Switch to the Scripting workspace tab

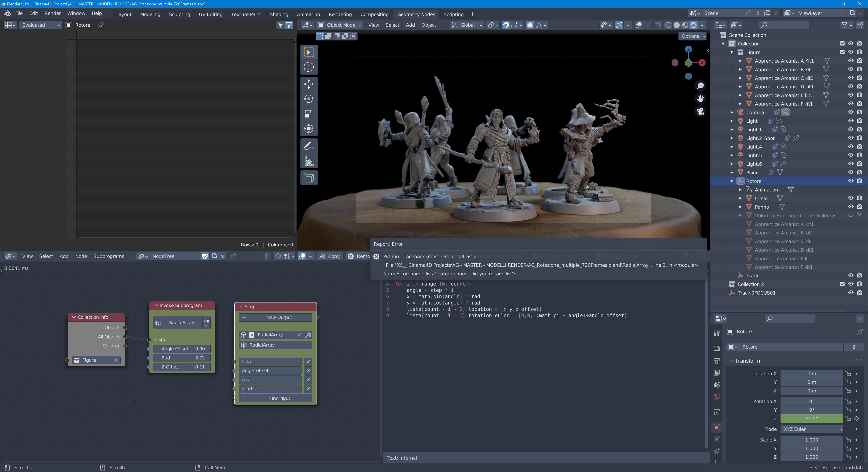pos(453,14)
